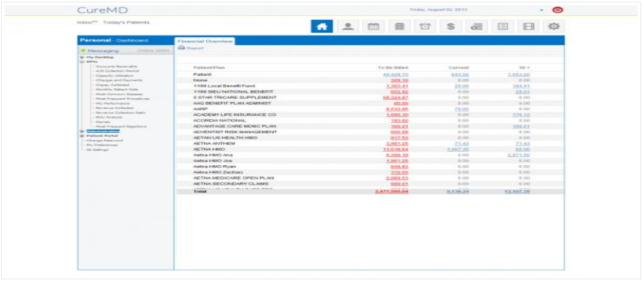
Task: Open To Be Billed for 5 STAR TRICARE SUPPLEMENT
Action: tap(396, 97)
